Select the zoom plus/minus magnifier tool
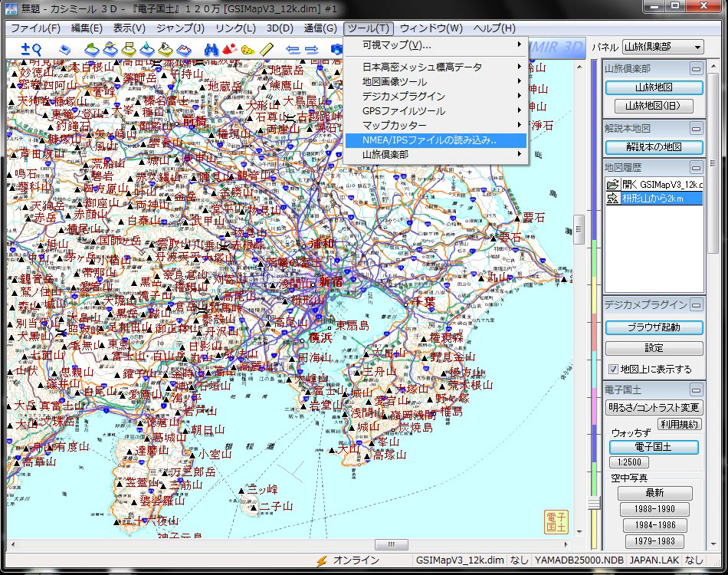Viewport: 728px width, 575px height. [31, 49]
